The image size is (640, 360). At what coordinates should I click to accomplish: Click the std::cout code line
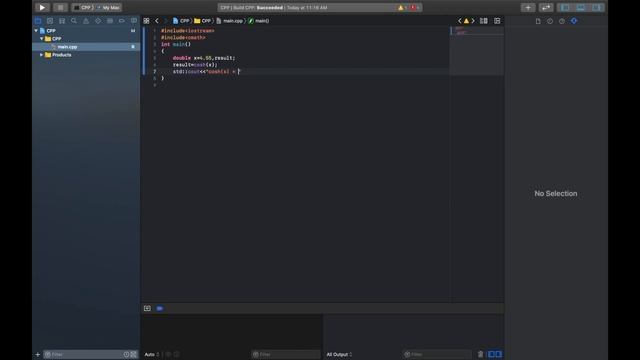tap(207, 71)
